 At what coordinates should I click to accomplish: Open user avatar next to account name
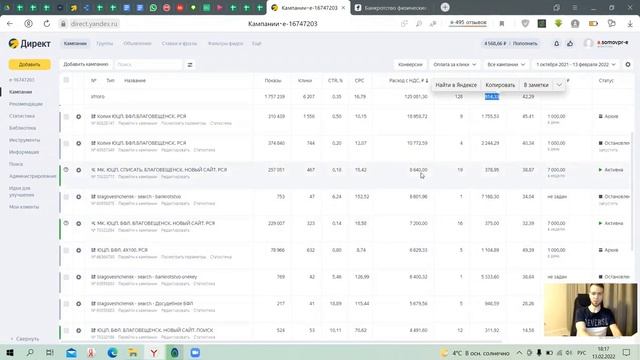(588, 43)
